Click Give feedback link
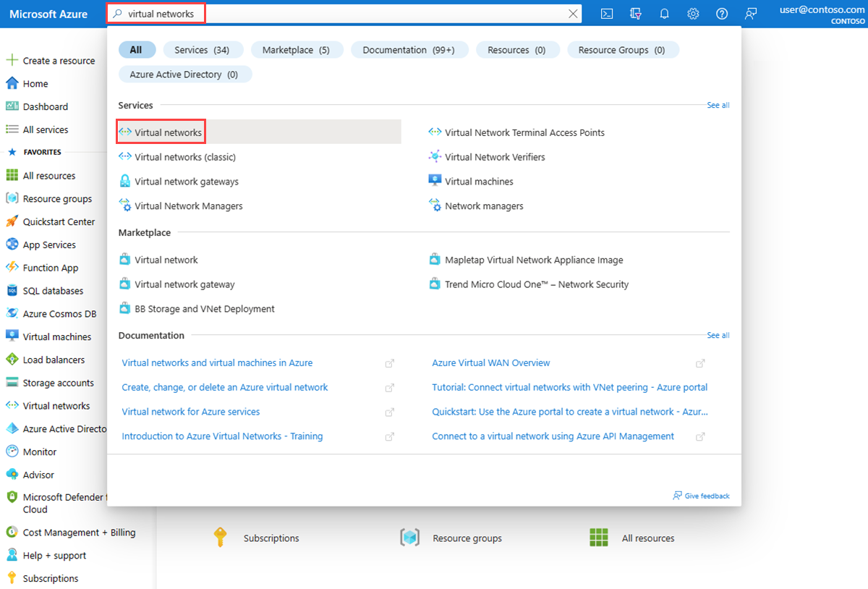The width and height of the screenshot is (868, 589). tap(701, 496)
